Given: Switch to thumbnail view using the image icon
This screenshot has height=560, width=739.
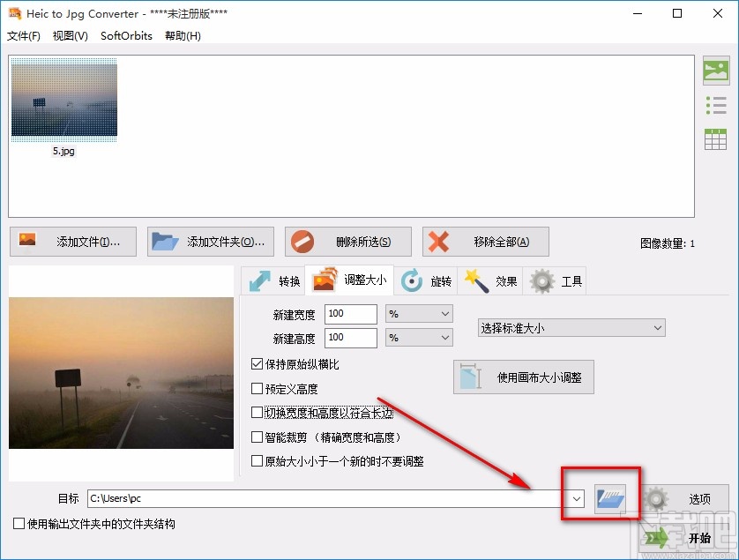Looking at the screenshot, I should (716, 70).
